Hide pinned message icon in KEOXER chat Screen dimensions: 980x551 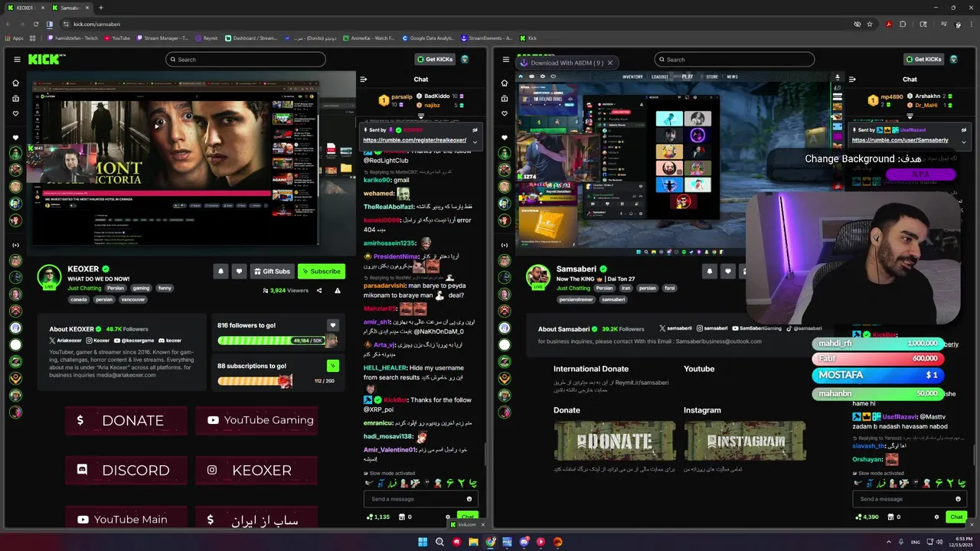pos(475,130)
